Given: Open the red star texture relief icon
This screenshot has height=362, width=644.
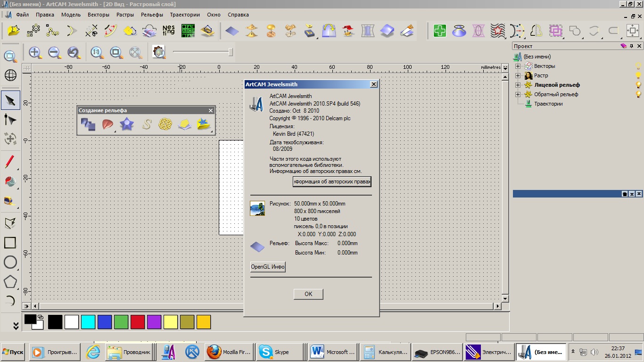Looking at the screenshot, I should pos(497,31).
